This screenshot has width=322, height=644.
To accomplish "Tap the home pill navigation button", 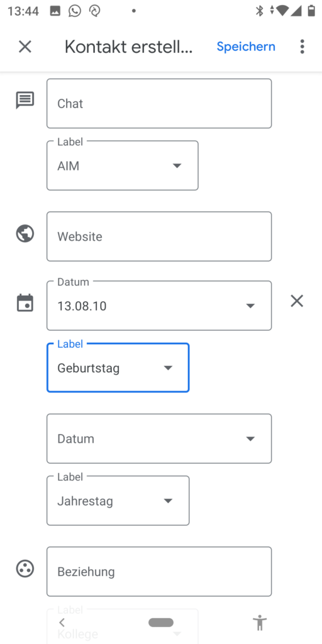I will coord(161,623).
